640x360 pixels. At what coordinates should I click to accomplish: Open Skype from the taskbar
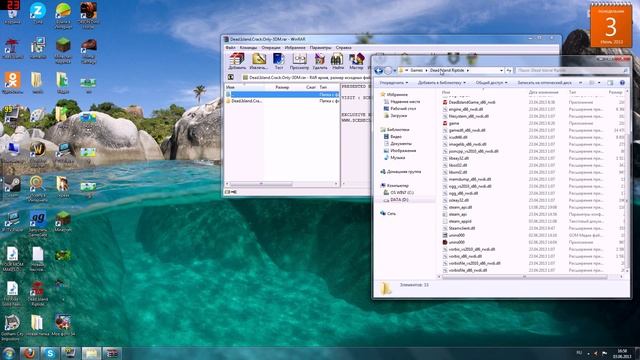50,353
